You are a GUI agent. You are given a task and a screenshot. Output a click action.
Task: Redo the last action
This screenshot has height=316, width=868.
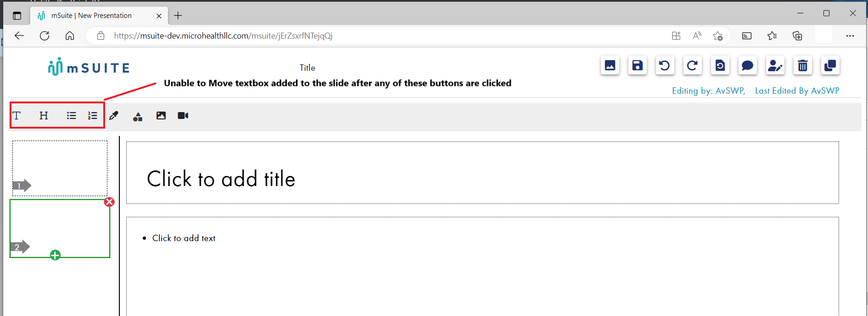pos(692,65)
